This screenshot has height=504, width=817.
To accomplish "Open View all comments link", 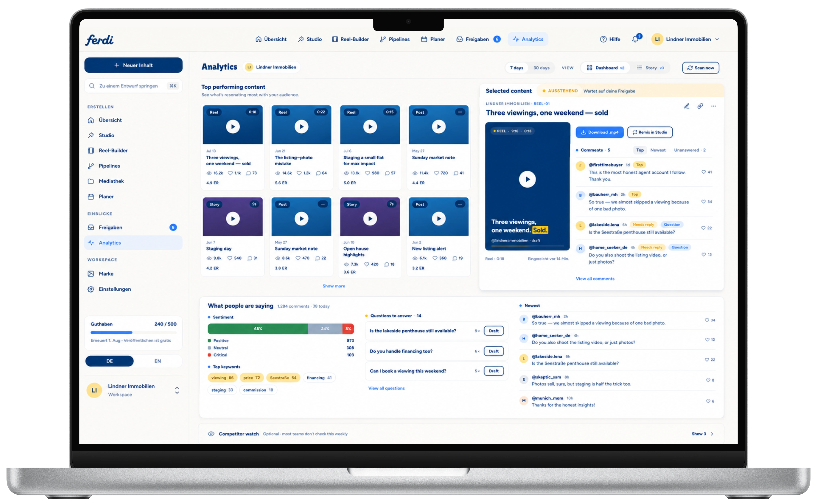I will 595,279.
